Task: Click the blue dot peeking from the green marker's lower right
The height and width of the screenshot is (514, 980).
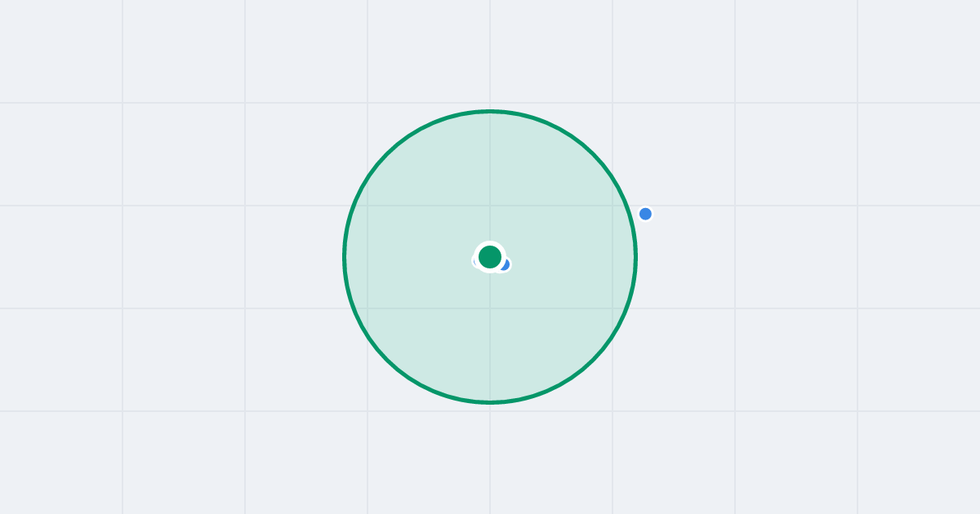Action: pos(506,265)
